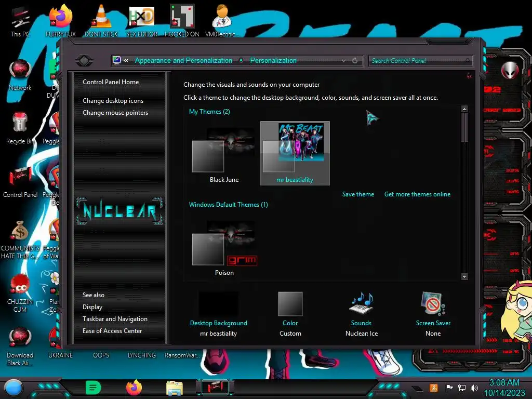Screen dimensions: 532x399
Task: Go to Appearance and Personalization breadcrumb
Action: click(183, 60)
